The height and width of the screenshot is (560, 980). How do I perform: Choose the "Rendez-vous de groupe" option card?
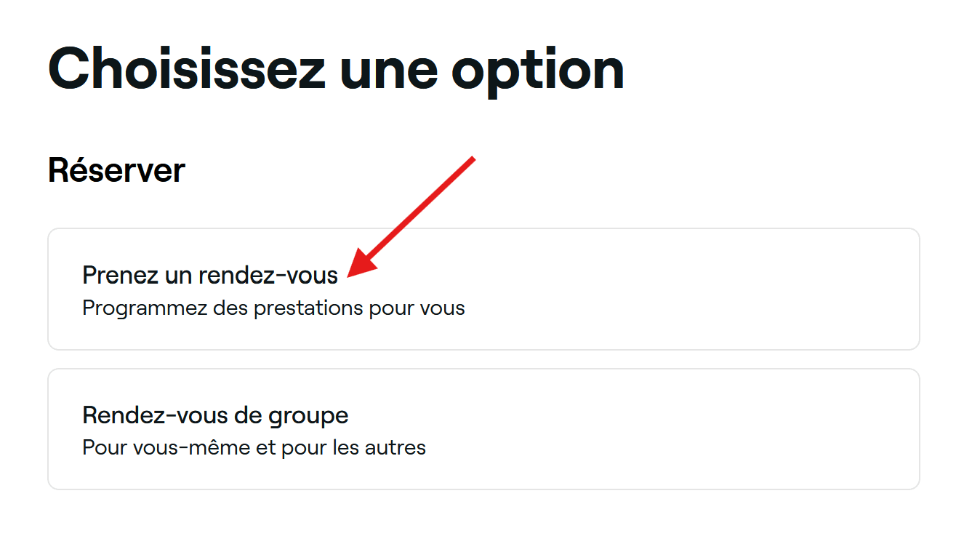click(483, 429)
